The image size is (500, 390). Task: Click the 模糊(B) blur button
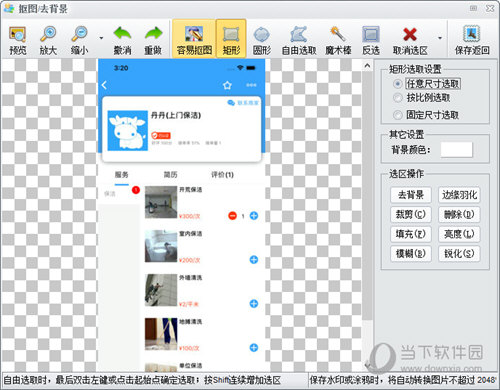(411, 254)
